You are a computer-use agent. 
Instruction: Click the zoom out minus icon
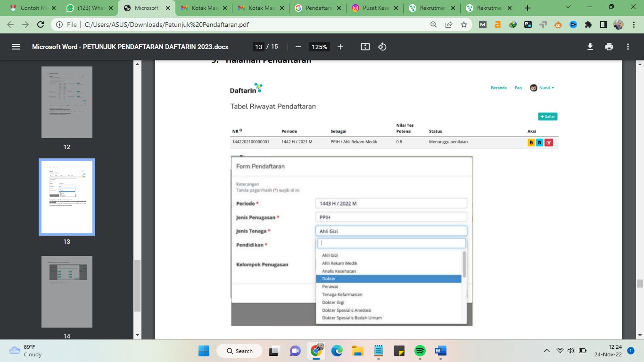click(x=298, y=47)
